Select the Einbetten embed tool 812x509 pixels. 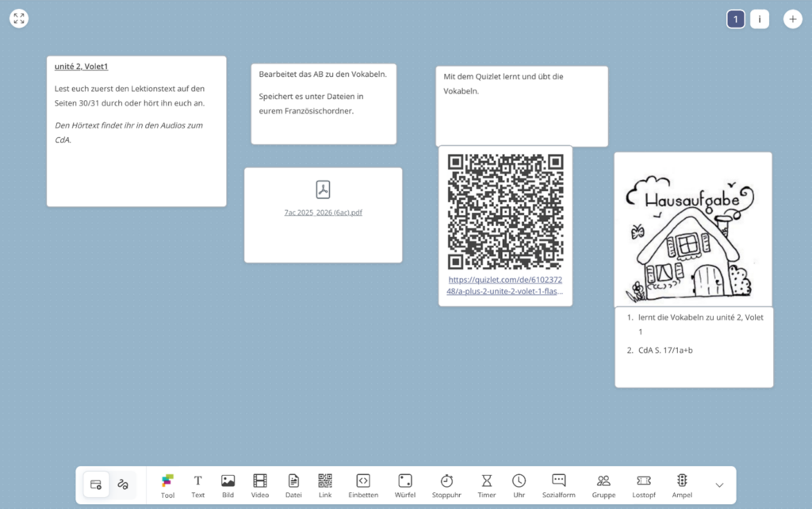[x=362, y=485]
